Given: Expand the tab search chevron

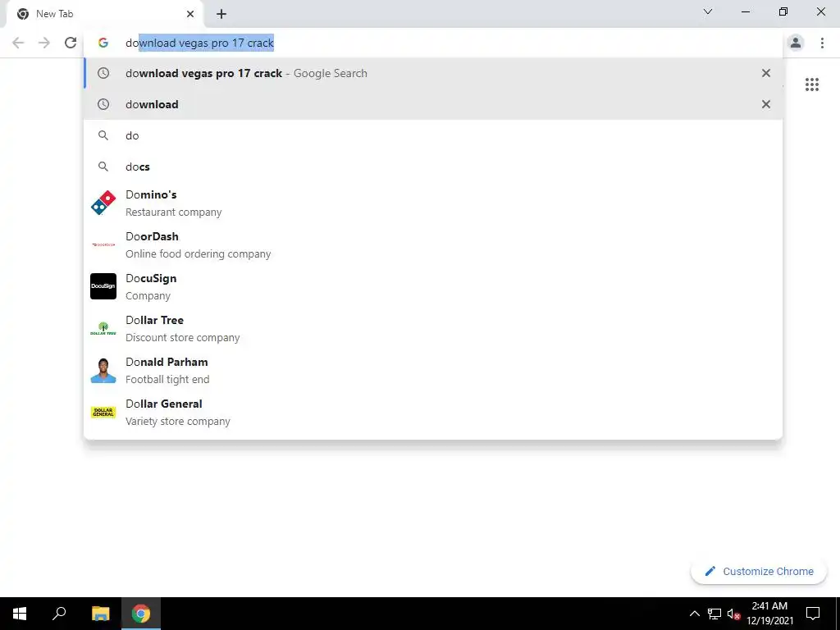Looking at the screenshot, I should point(708,11).
